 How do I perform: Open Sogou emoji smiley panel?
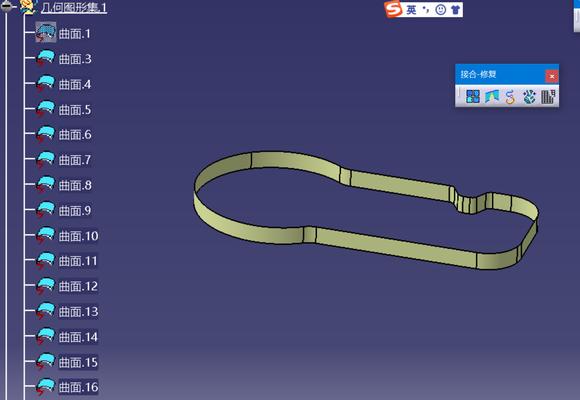441,10
